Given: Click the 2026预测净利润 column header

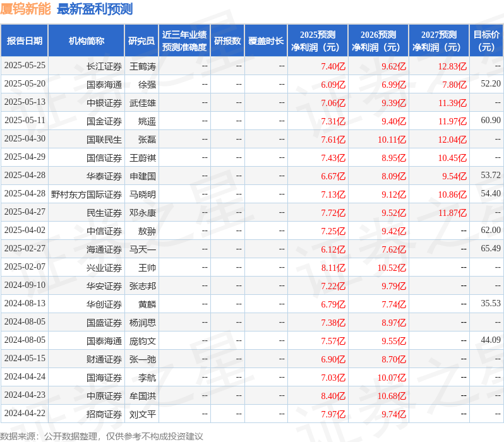Looking at the screenshot, I should [378, 41].
